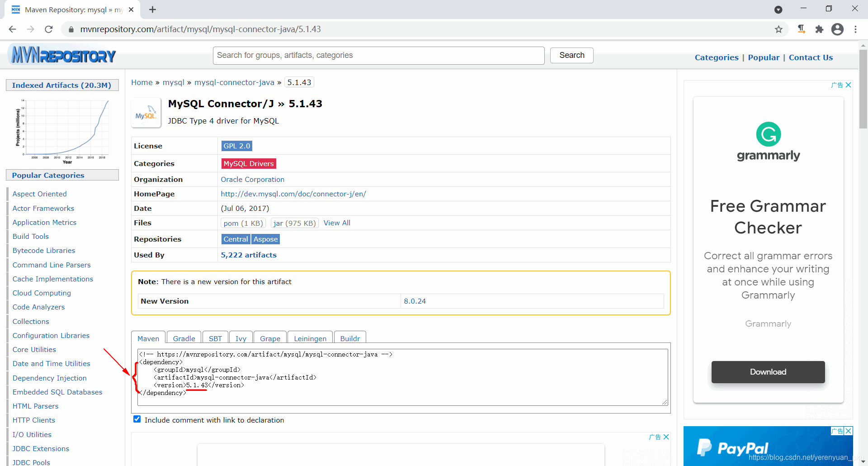Click inside the Maven dependency code box
Viewport: 868px width, 466px height.
pos(402,377)
